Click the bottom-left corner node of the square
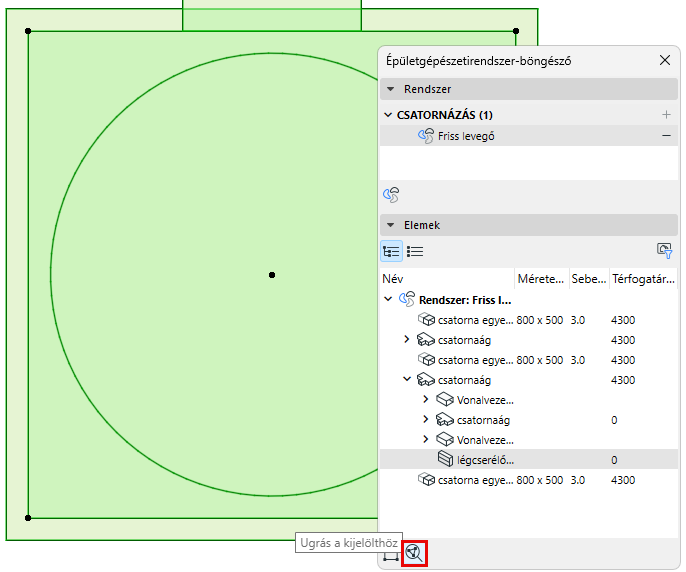Viewport: 686px width, 572px height. [28, 518]
